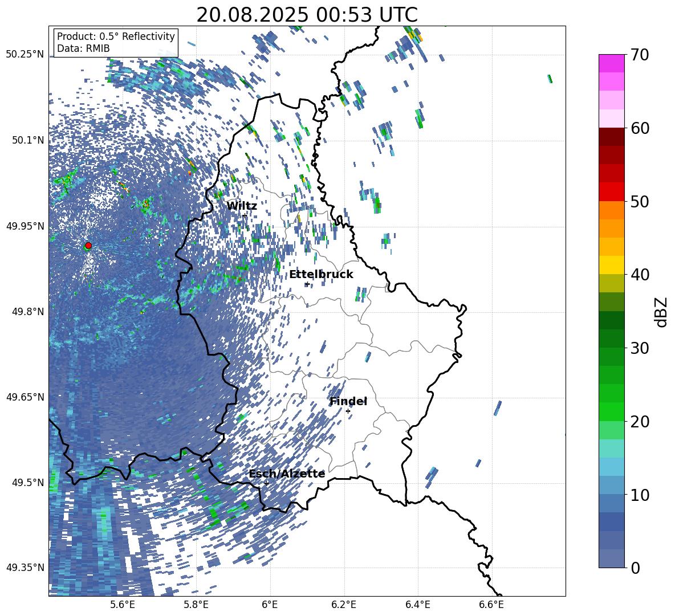Click the Wiltz city label
The height and width of the screenshot is (616, 675).
(242, 206)
